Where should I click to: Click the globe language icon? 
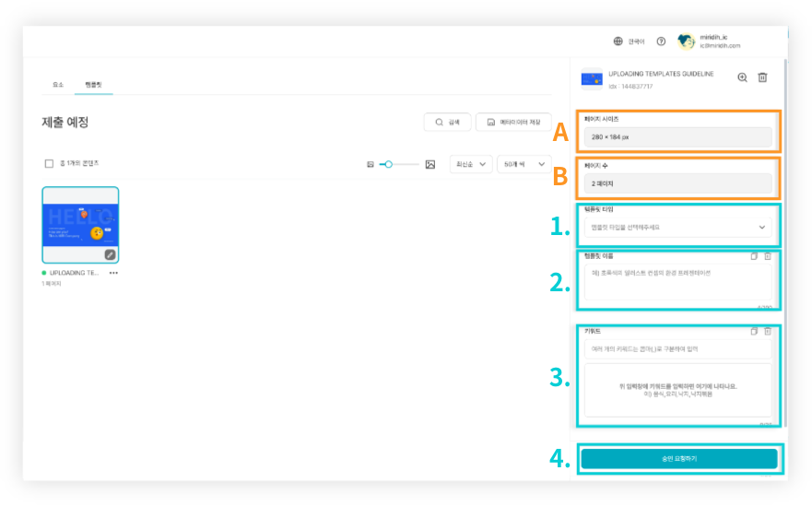click(x=618, y=41)
